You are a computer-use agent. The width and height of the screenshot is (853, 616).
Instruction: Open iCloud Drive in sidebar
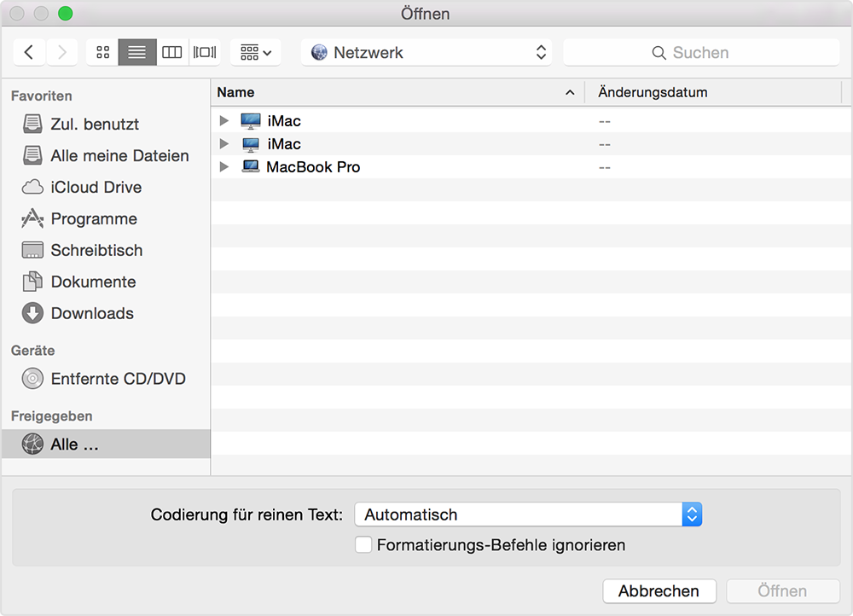pos(106,187)
